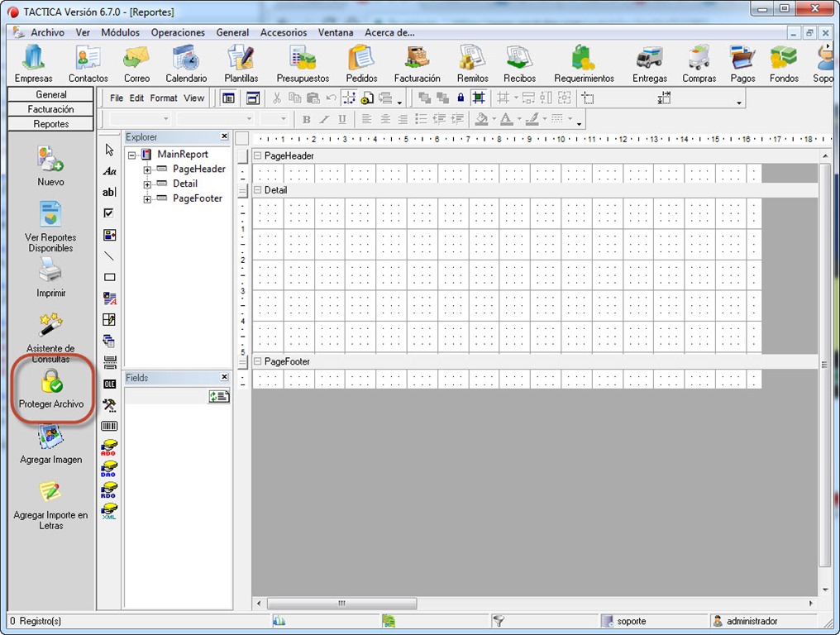Toggle Italic formatting
Image resolution: width=840 pixels, height=635 pixels.
324,119
